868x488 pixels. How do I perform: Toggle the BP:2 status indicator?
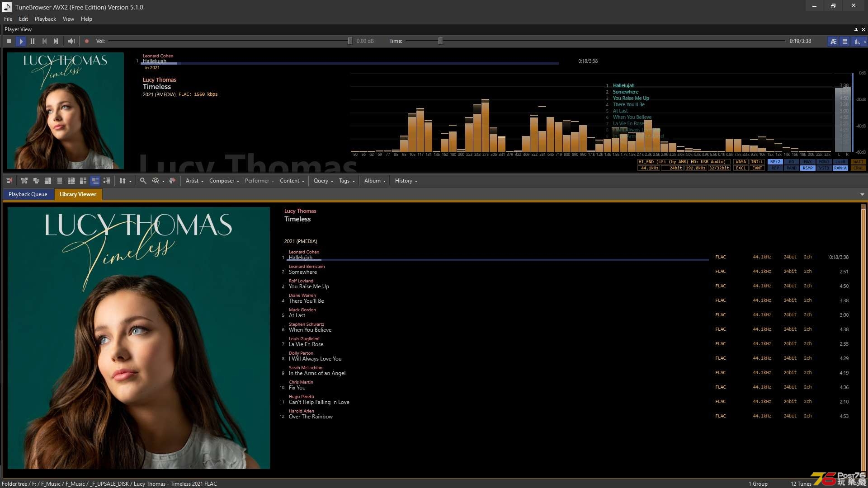[775, 162]
